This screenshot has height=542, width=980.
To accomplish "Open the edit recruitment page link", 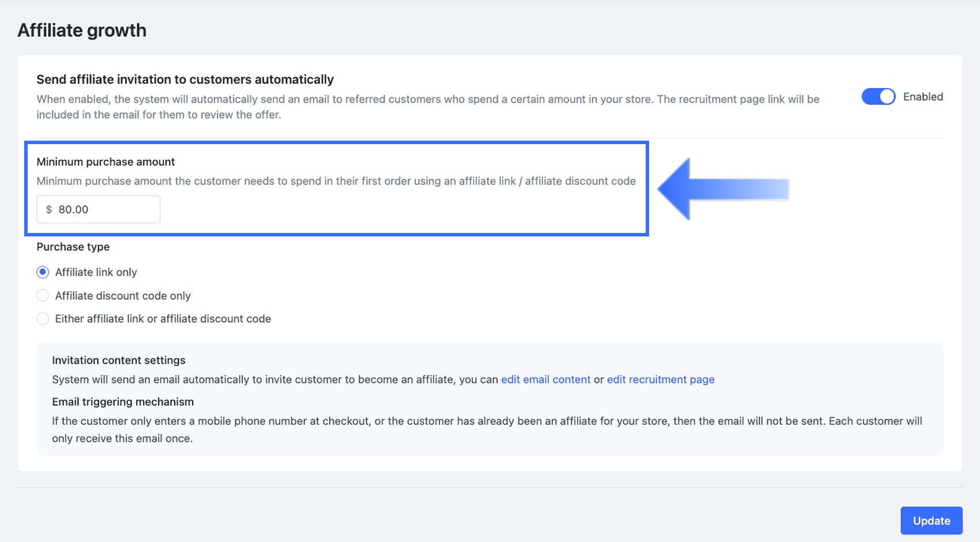I will point(661,379).
